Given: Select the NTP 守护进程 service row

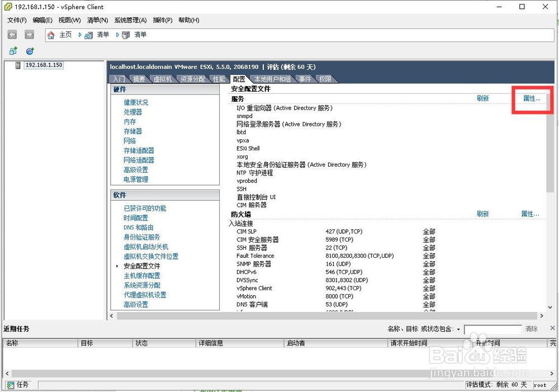Looking at the screenshot, I should (254, 173).
